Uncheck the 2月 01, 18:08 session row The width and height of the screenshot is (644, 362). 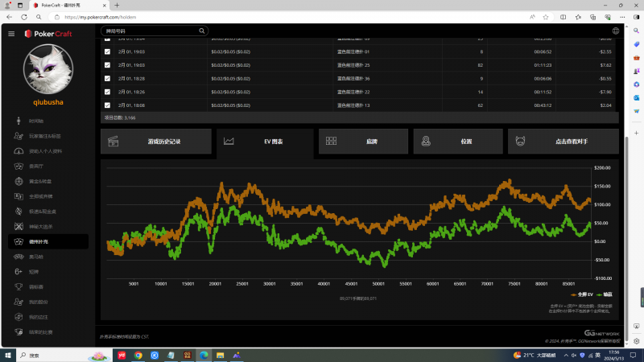[108, 105]
